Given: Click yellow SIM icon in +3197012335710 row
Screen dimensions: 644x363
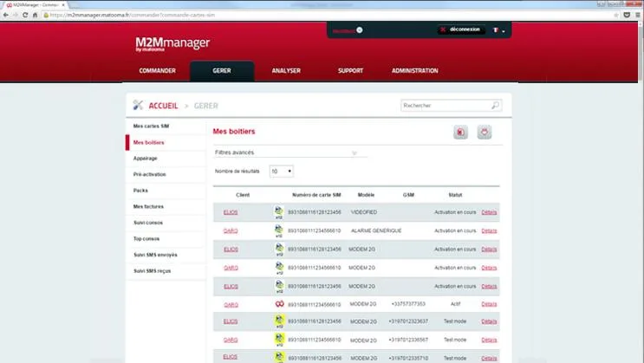Looking at the screenshot, I should click(279, 357).
